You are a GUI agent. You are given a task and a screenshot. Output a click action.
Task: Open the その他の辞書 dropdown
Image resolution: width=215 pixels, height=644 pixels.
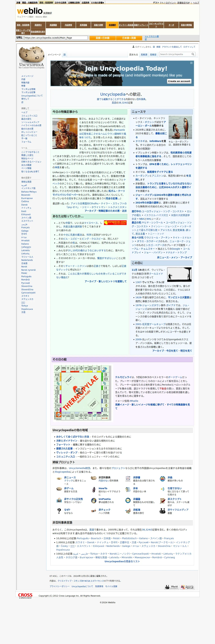click(x=97, y=3)
